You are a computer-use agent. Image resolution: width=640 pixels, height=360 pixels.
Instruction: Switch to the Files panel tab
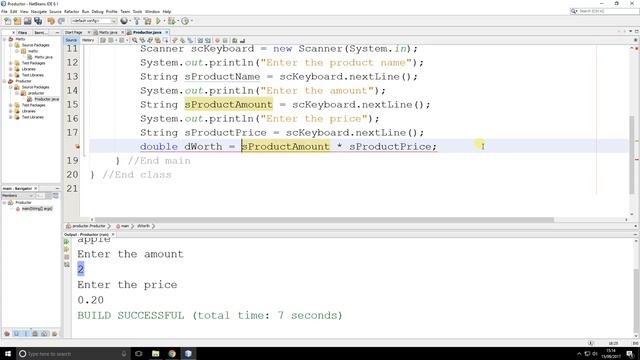coord(22,32)
